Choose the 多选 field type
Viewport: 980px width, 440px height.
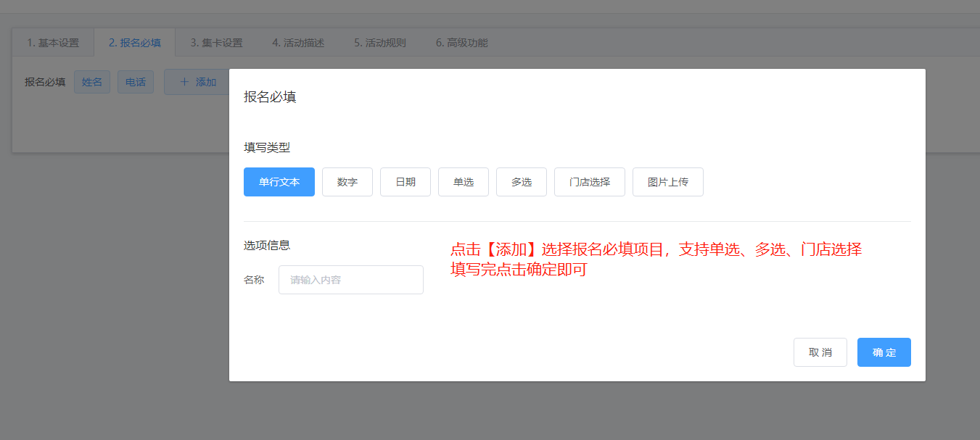coord(522,182)
